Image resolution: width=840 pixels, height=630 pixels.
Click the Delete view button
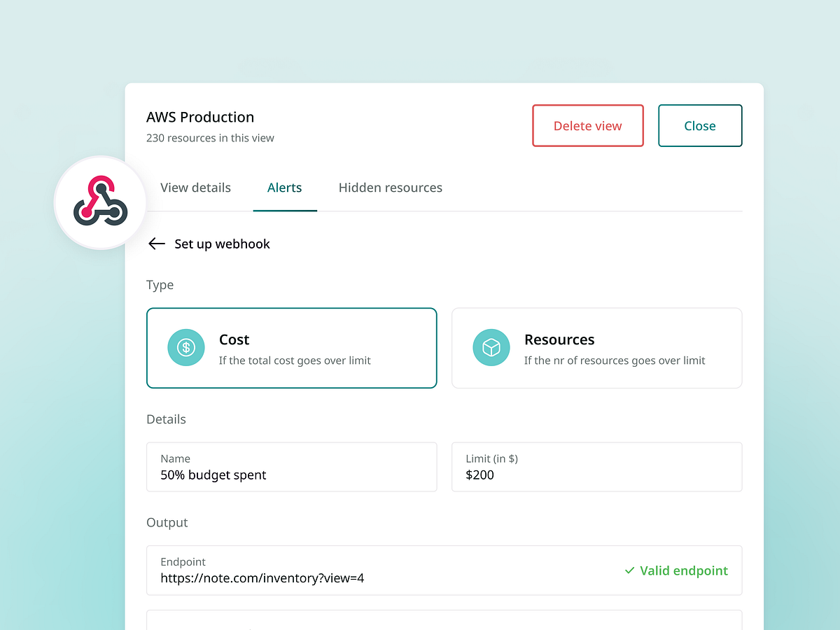pyautogui.click(x=587, y=125)
